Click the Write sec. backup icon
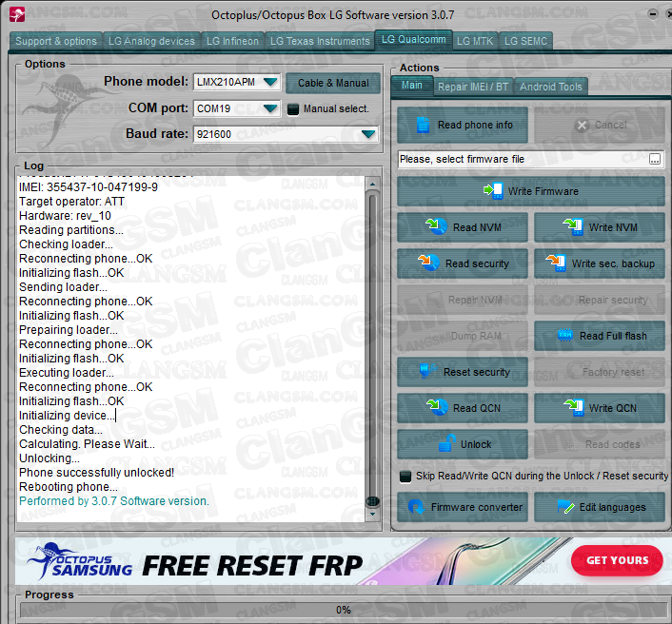This screenshot has width=672, height=624. pos(556,263)
